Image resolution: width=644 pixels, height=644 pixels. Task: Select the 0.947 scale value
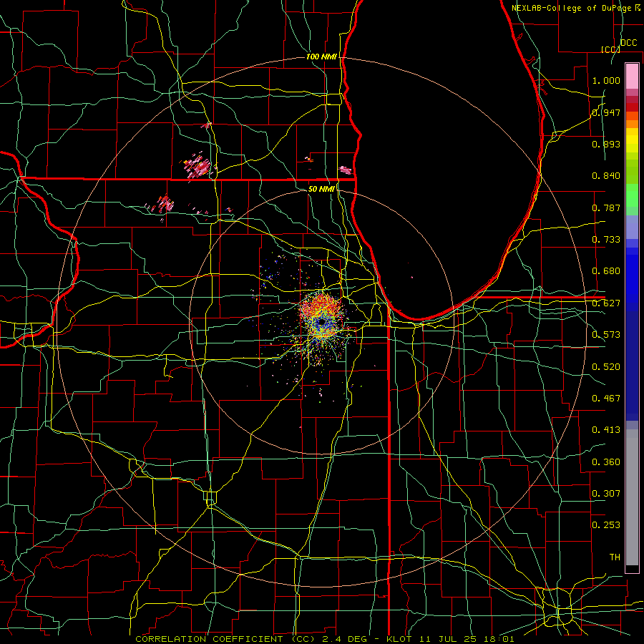(x=606, y=112)
